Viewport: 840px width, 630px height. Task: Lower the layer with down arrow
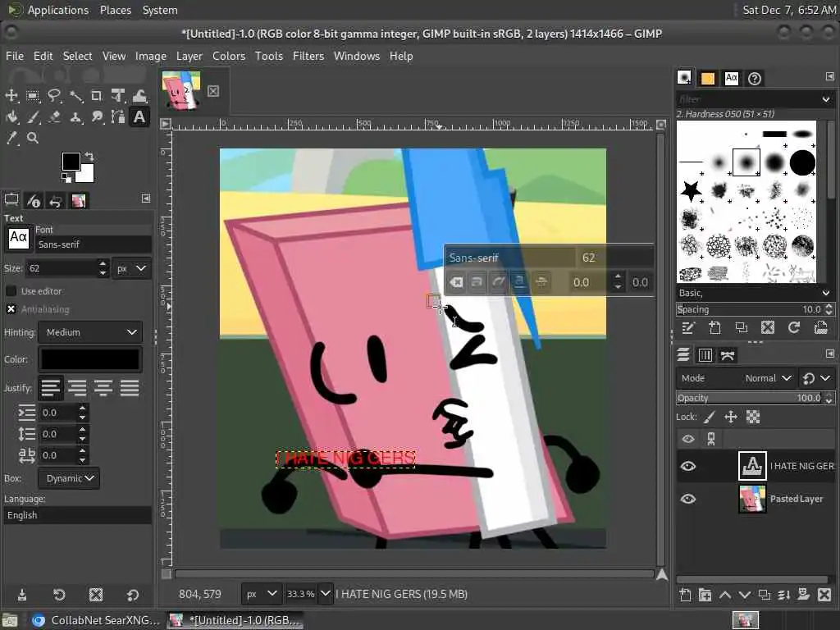[745, 595]
